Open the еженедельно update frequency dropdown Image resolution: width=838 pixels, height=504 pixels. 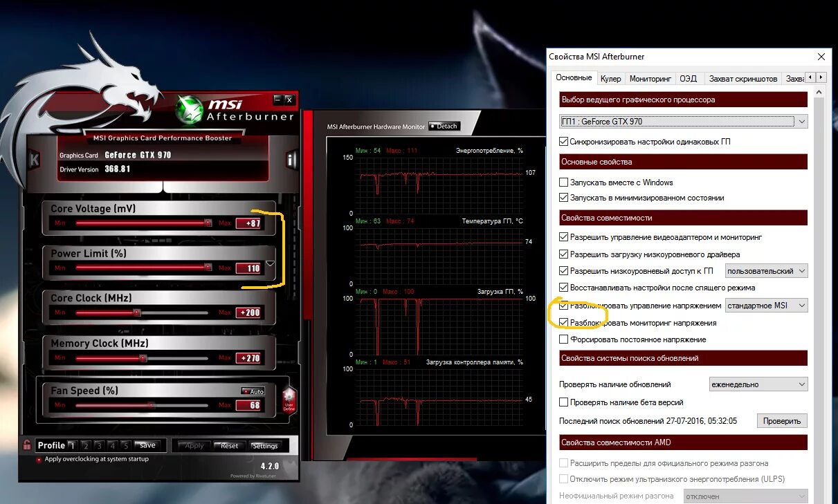758,384
